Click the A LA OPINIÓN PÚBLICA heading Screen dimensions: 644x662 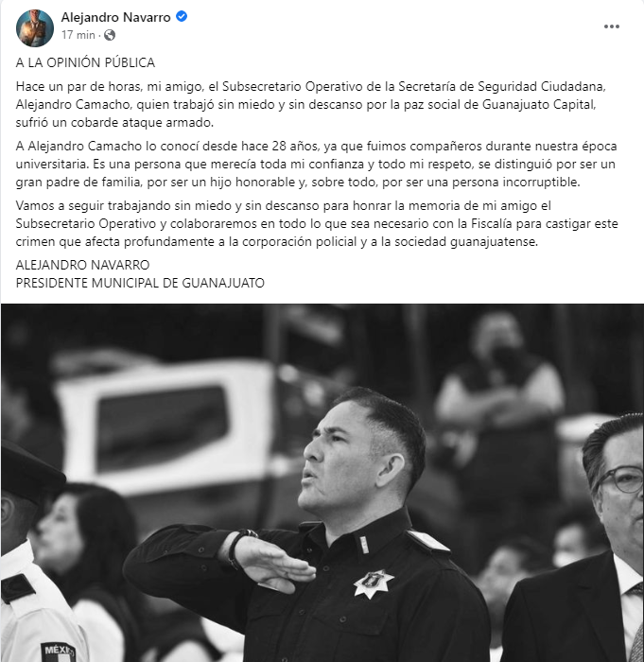coord(85,63)
